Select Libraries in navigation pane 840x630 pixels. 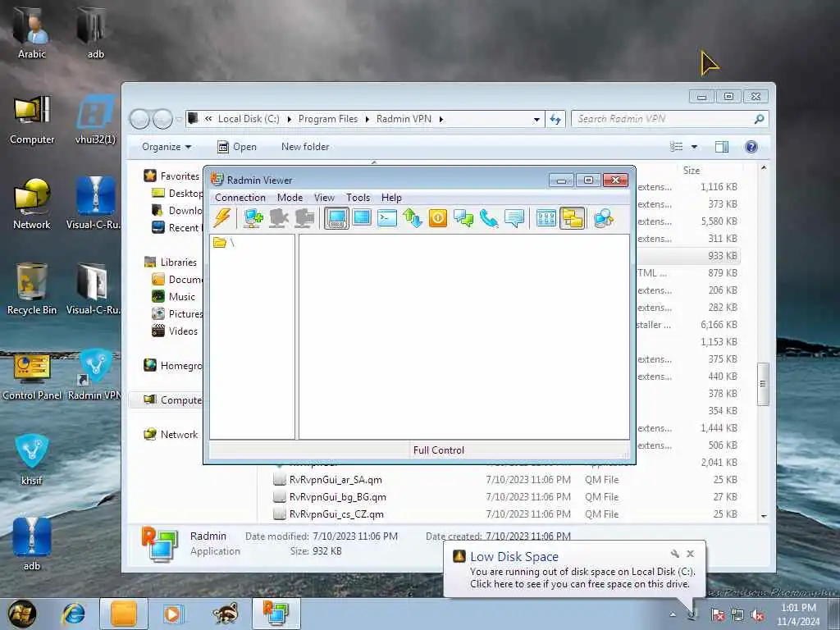point(178,262)
